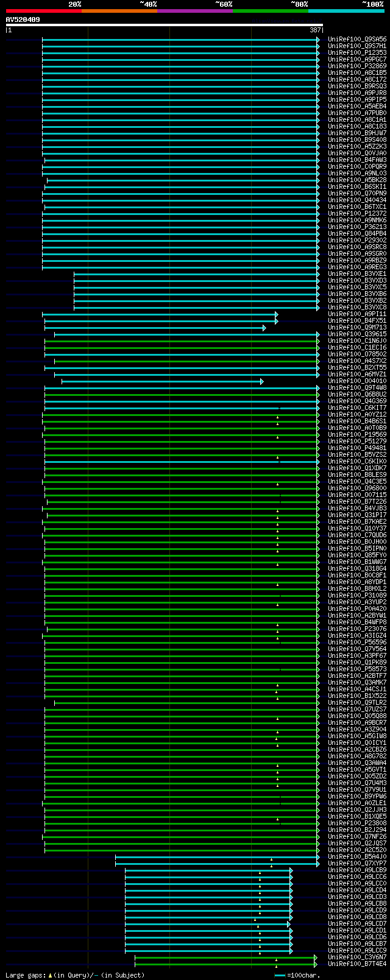Select label UniRef100_O96800

point(357,488)
